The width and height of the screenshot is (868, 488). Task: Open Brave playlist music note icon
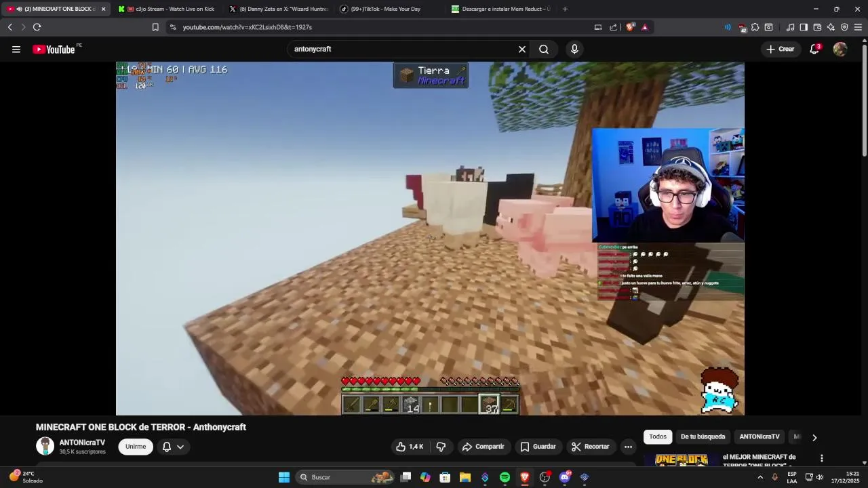pos(790,27)
